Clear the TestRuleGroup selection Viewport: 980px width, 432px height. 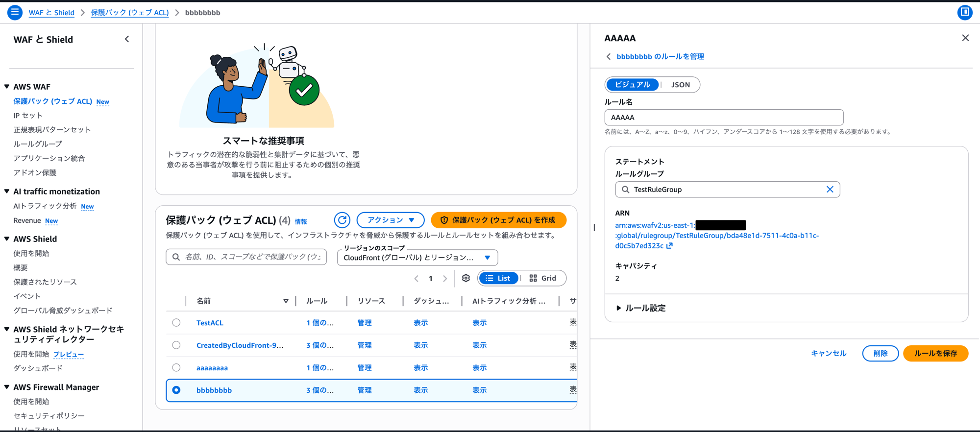click(x=830, y=189)
